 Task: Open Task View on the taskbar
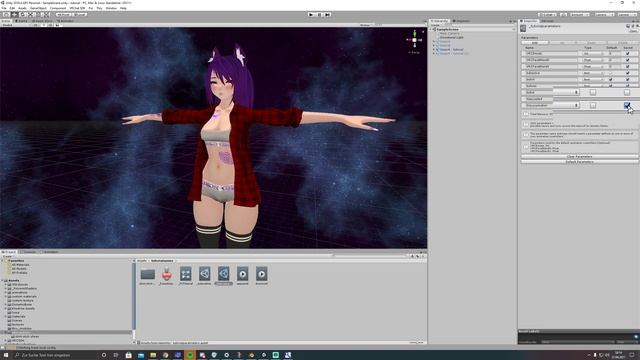tap(116, 355)
